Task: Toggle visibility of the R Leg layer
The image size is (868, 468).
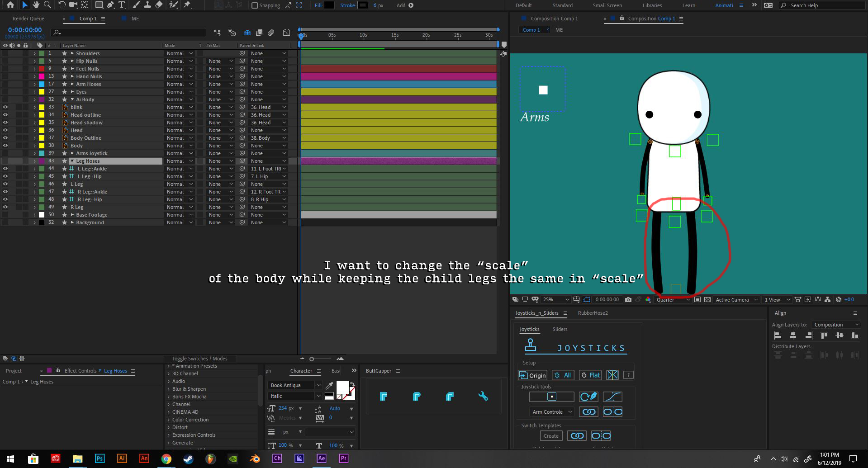Action: coord(5,207)
